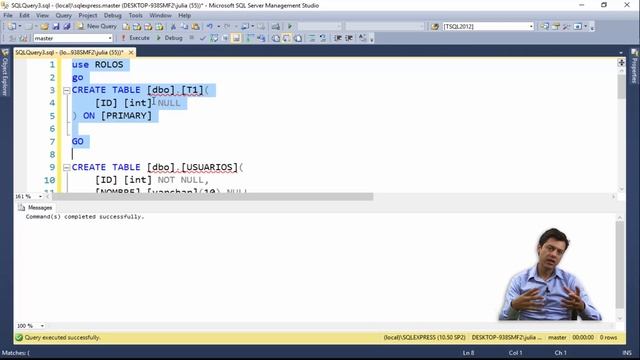The height and width of the screenshot is (360, 640).
Task: Expand the New Project dropdown arrow
Action: (20, 27)
